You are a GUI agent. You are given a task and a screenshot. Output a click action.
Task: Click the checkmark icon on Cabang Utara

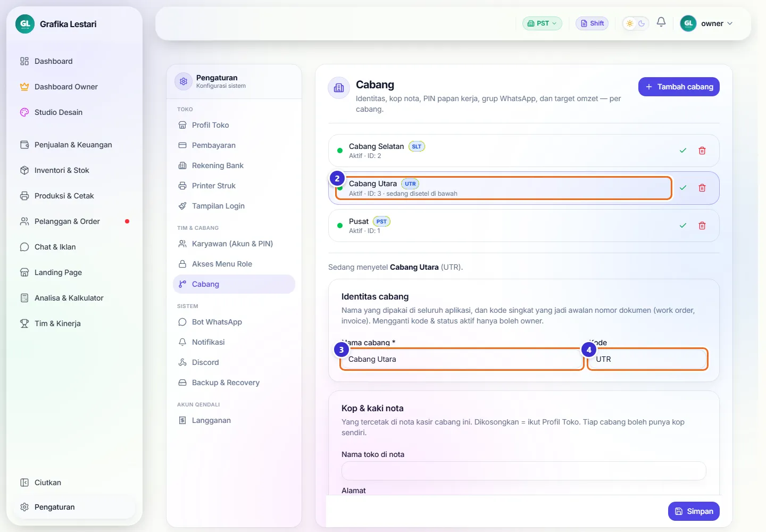coord(683,188)
